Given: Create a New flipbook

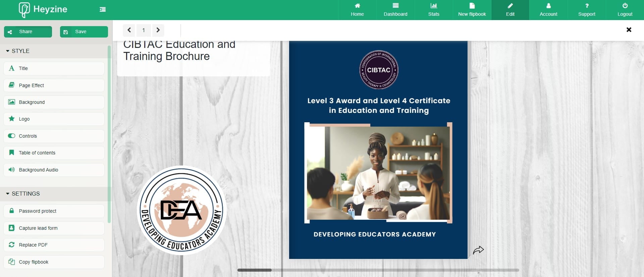Looking at the screenshot, I should (x=472, y=10).
